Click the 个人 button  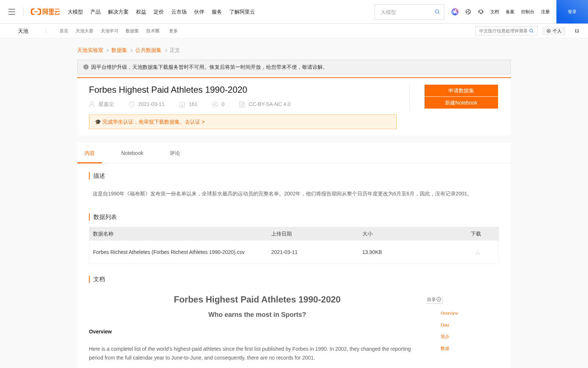pos(554,31)
